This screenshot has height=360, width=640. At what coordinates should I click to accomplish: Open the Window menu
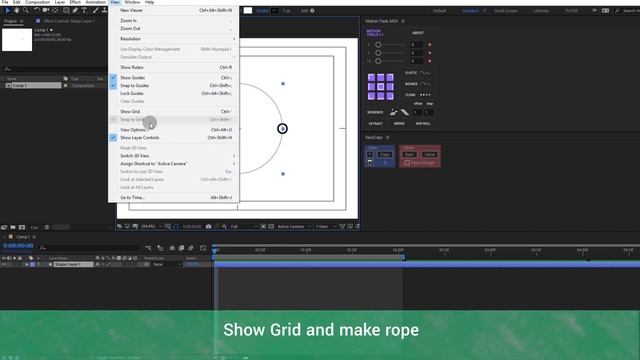pos(132,2)
